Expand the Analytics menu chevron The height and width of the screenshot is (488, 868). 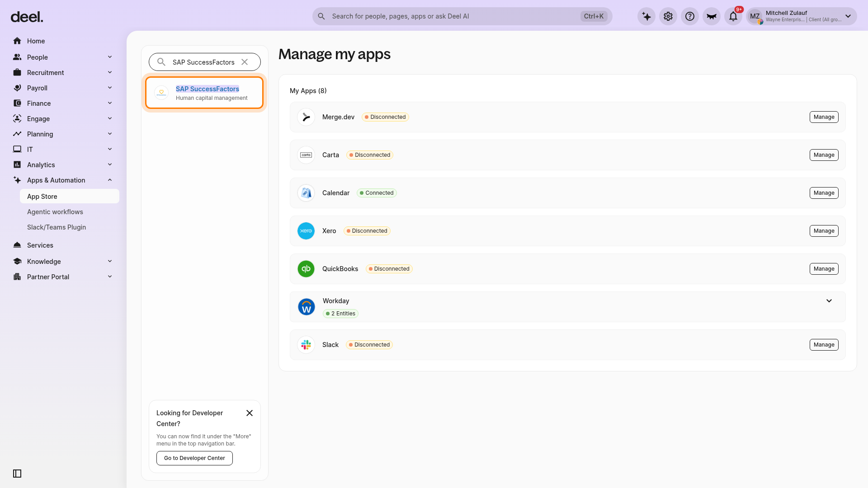pos(110,164)
